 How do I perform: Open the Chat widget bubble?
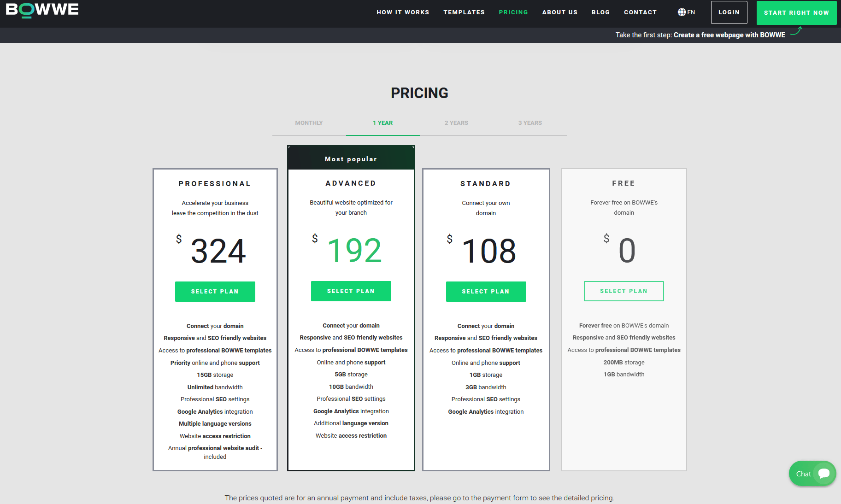812,474
